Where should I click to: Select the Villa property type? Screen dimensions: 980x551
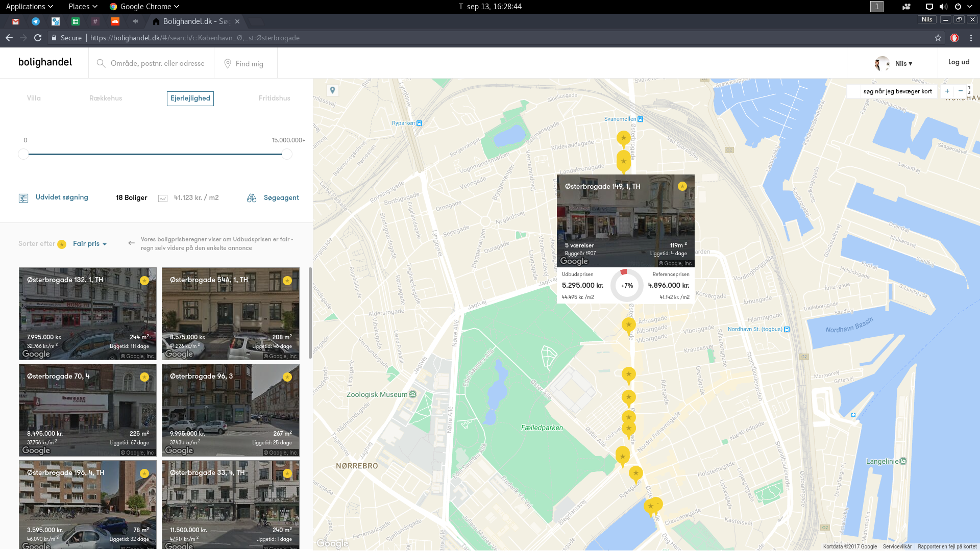(x=34, y=98)
